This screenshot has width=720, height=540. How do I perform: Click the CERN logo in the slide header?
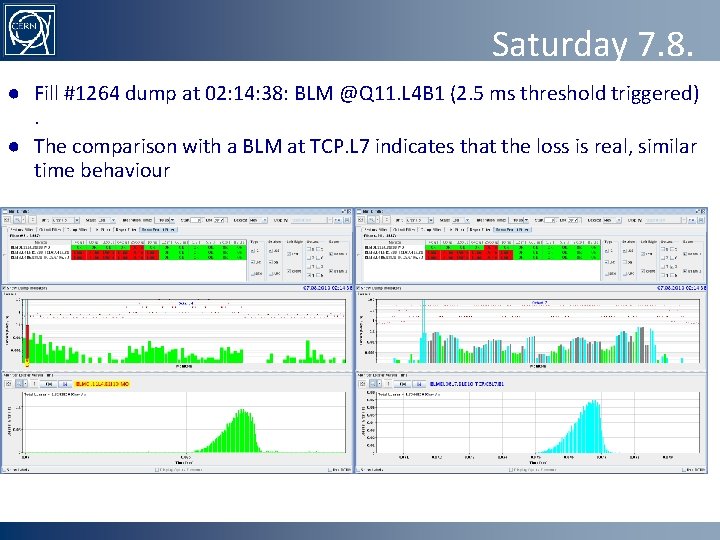click(x=30, y=29)
